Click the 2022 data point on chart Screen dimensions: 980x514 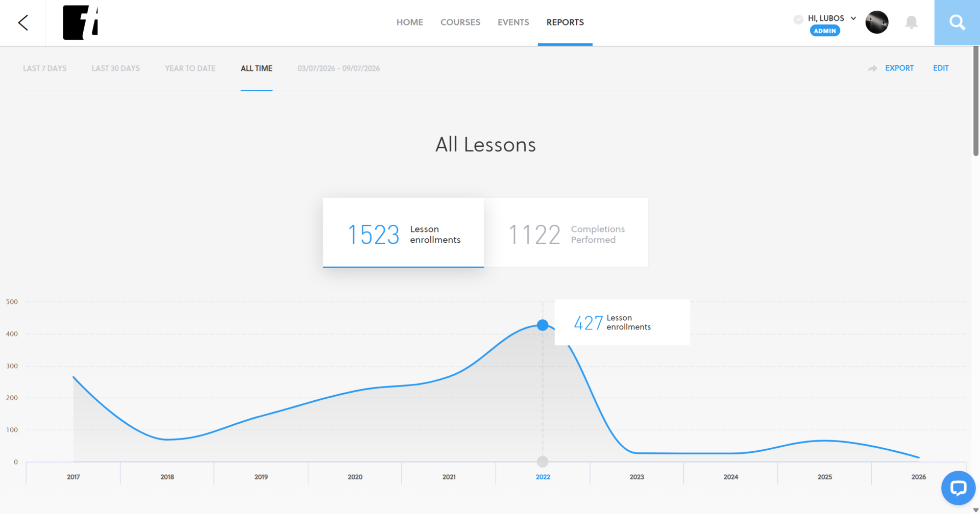pos(543,325)
